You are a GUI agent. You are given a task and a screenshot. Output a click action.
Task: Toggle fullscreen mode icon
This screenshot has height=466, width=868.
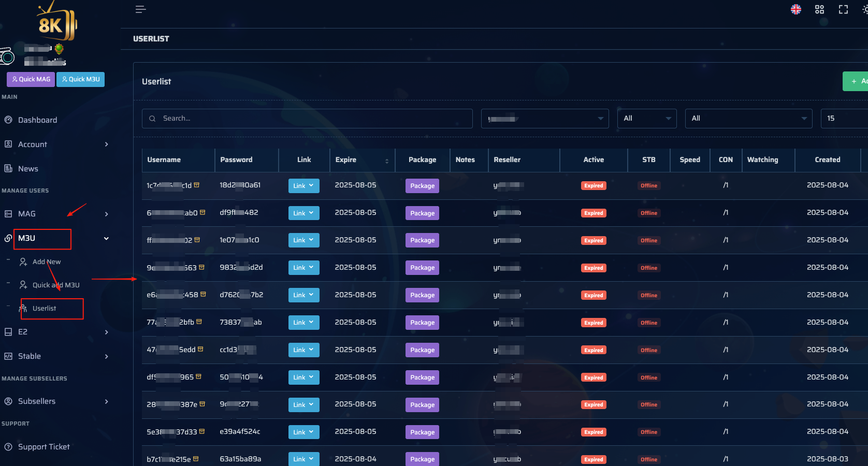point(843,9)
